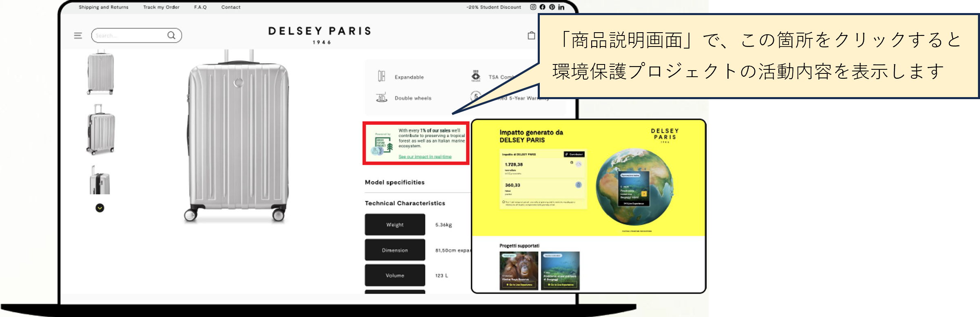Screen dimensions: 980x317
Task: Open the LinkedIn social icon
Action: [x=561, y=7]
